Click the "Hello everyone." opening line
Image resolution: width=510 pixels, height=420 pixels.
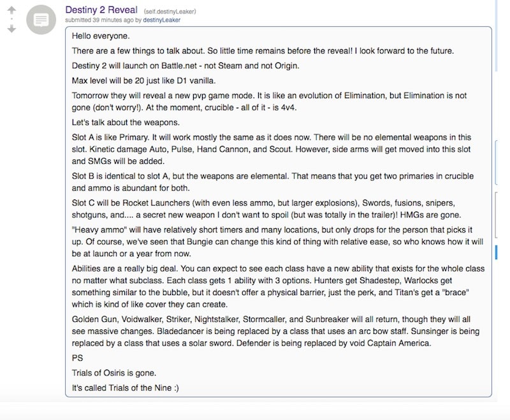(x=101, y=36)
